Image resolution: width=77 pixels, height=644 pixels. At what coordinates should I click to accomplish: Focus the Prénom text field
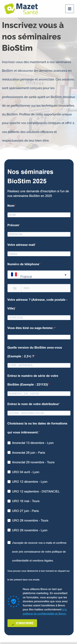click(x=39, y=234)
